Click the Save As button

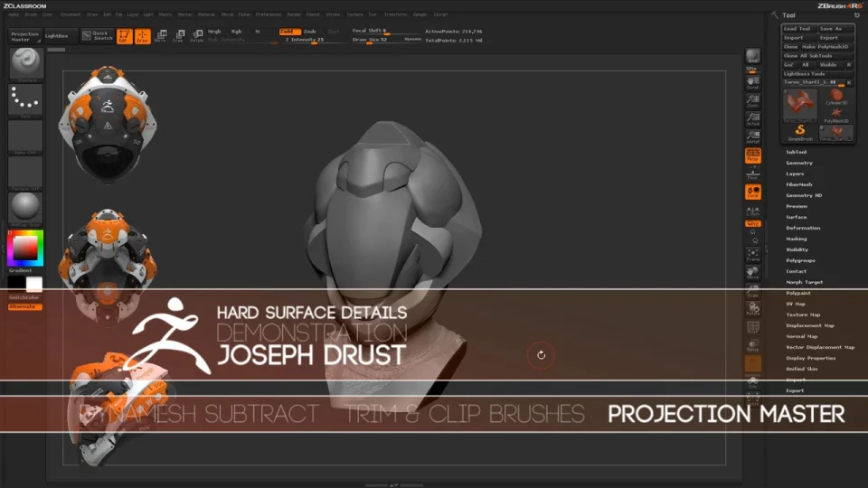pos(835,29)
